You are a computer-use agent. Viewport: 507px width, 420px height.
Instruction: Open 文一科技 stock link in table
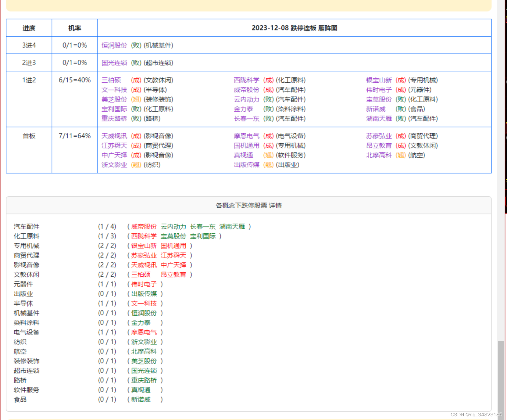coord(114,90)
